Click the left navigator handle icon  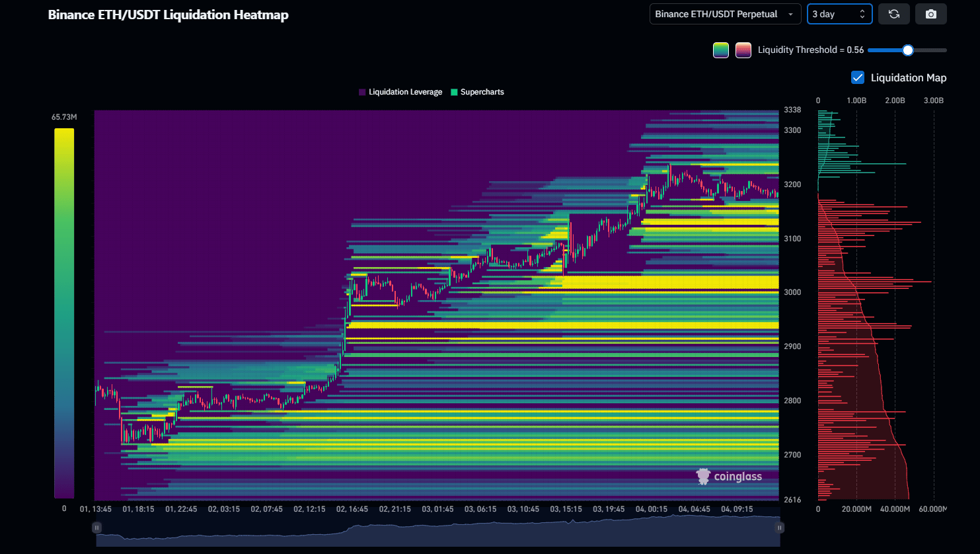96,527
